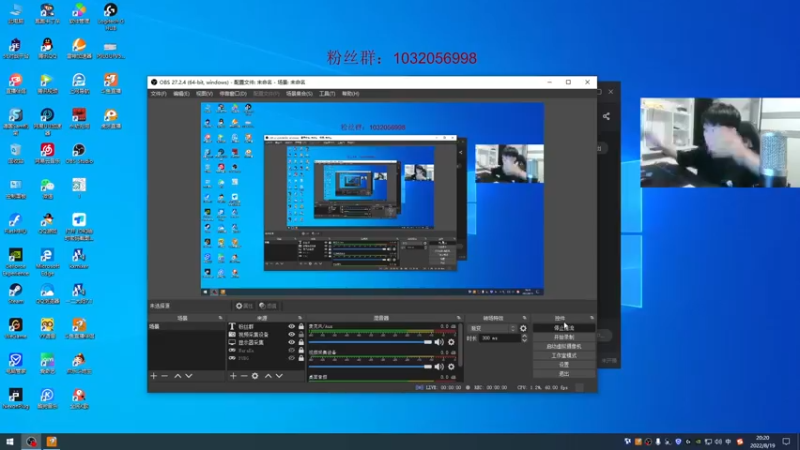Open the Windows Start button
Image resolution: width=800 pixels, height=450 pixels.
(x=10, y=442)
